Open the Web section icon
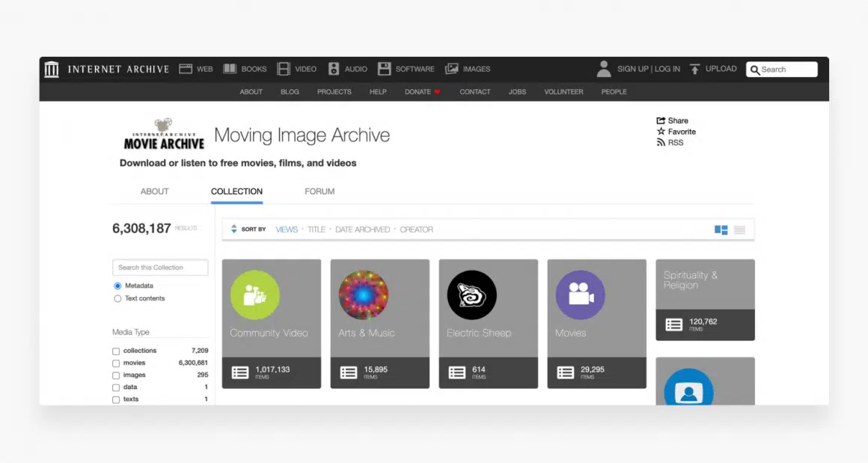Image resolution: width=868 pixels, height=463 pixels. [186, 69]
